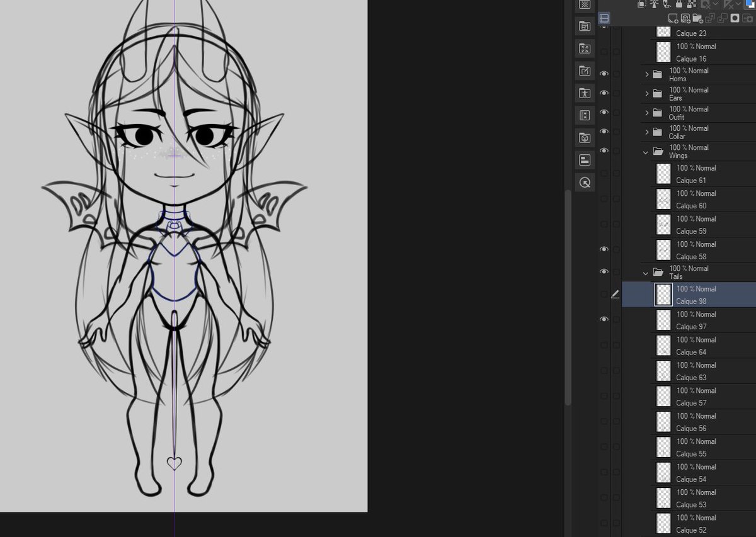Collapse the Wings layer folder
756x537 pixels.
[645, 152]
